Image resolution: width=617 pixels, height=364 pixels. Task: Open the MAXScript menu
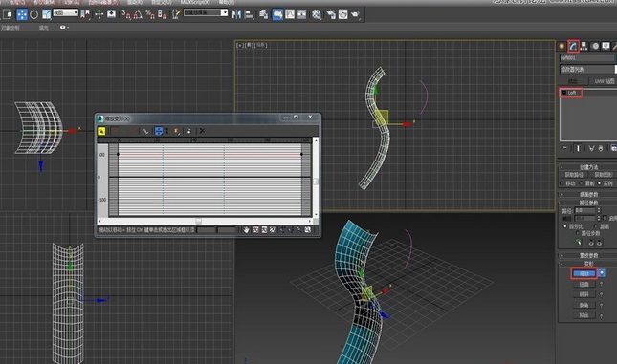point(195,2)
